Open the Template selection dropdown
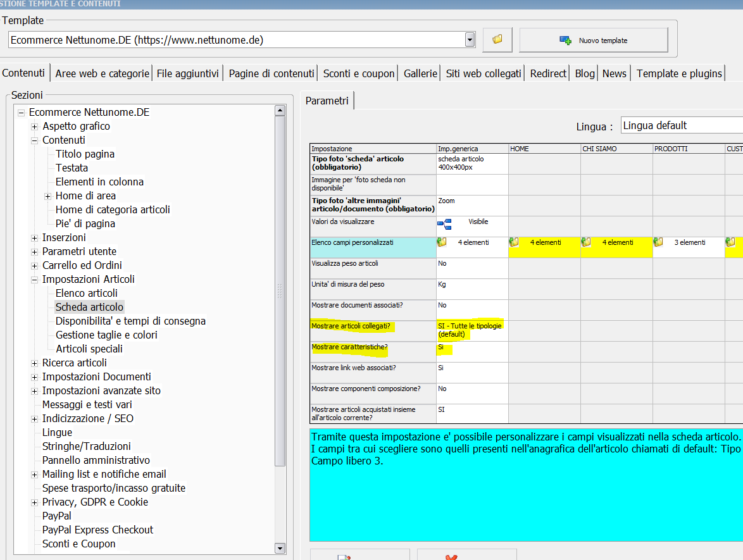This screenshot has width=743, height=560. coord(470,40)
